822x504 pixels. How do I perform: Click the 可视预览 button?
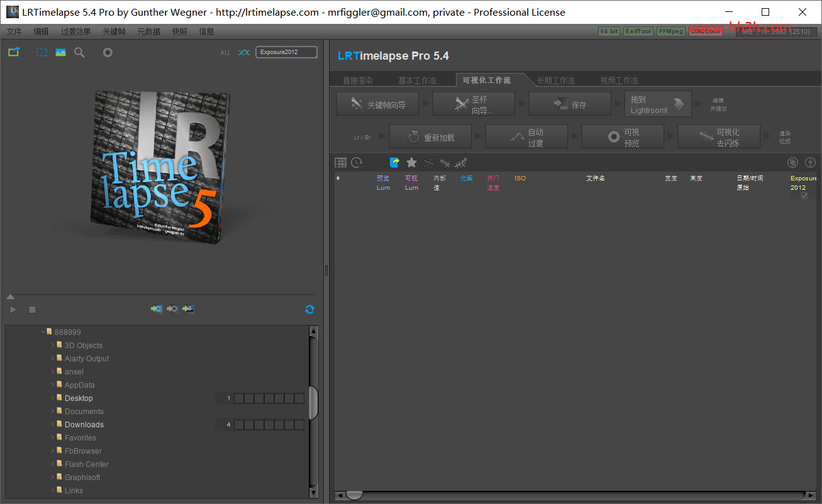623,136
